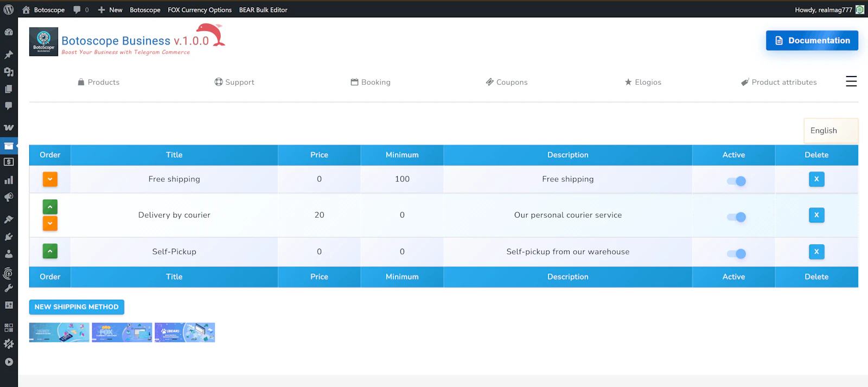Open the WooCommerce sidebar icon
Image resolution: width=868 pixels, height=387 pixels.
click(9, 128)
